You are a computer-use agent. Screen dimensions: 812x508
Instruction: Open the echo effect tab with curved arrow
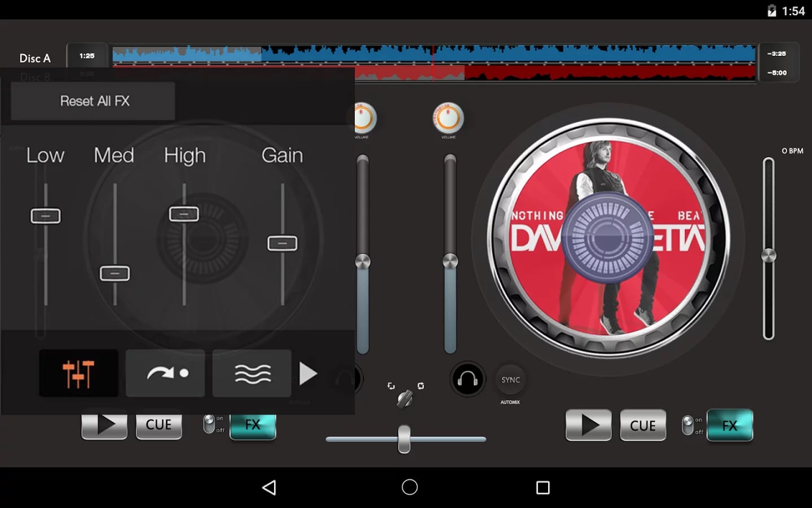point(165,373)
